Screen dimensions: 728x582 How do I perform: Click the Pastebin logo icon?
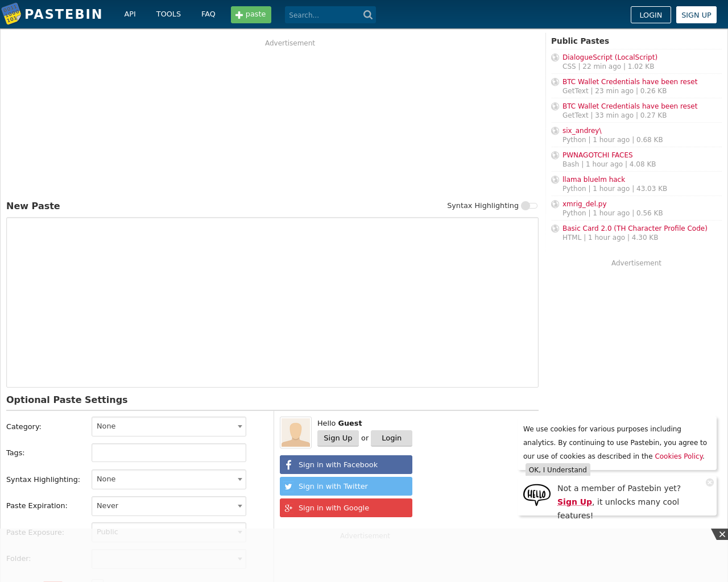11,14
